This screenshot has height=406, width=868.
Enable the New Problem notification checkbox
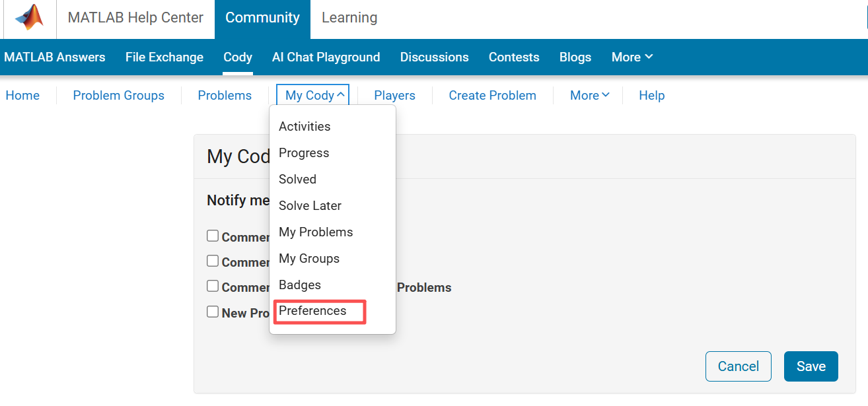[x=213, y=312]
